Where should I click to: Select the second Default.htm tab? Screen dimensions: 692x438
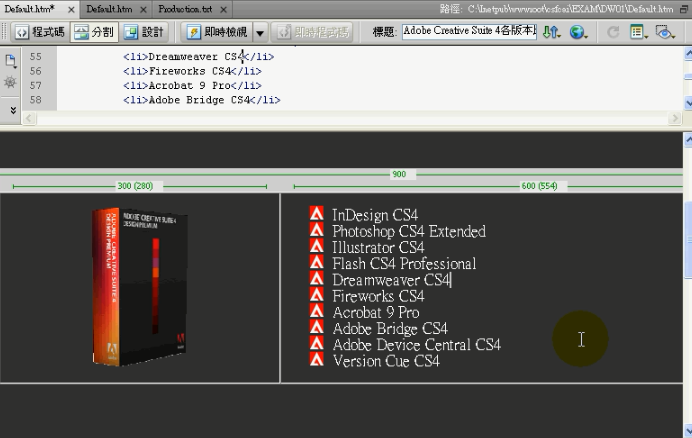(x=109, y=9)
